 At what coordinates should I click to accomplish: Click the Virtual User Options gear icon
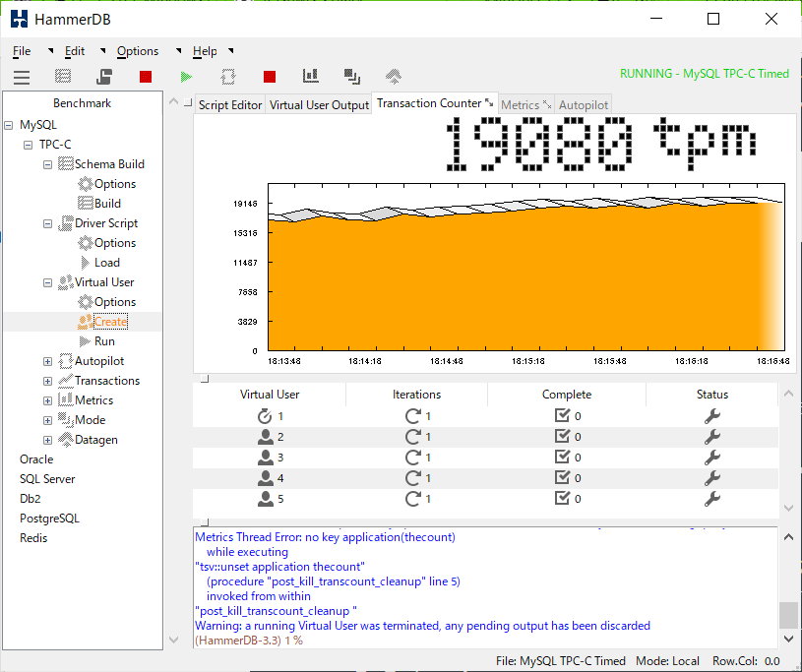85,302
